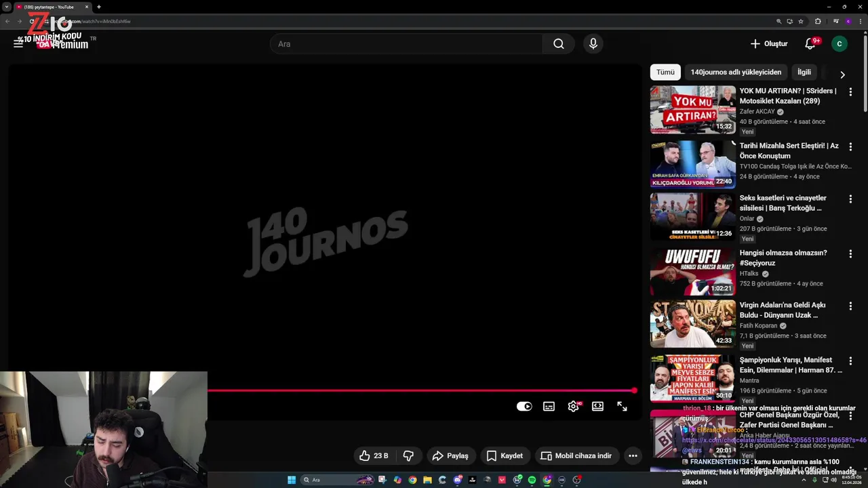The image size is (868, 488).
Task: Toggle the autoplay switch in the player
Action: pyautogui.click(x=524, y=406)
